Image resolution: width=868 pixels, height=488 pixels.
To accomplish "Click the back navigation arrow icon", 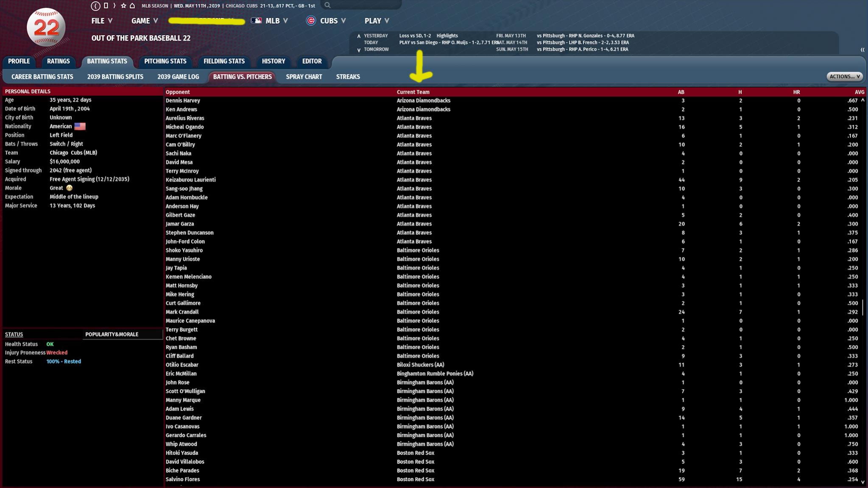I will click(95, 6).
